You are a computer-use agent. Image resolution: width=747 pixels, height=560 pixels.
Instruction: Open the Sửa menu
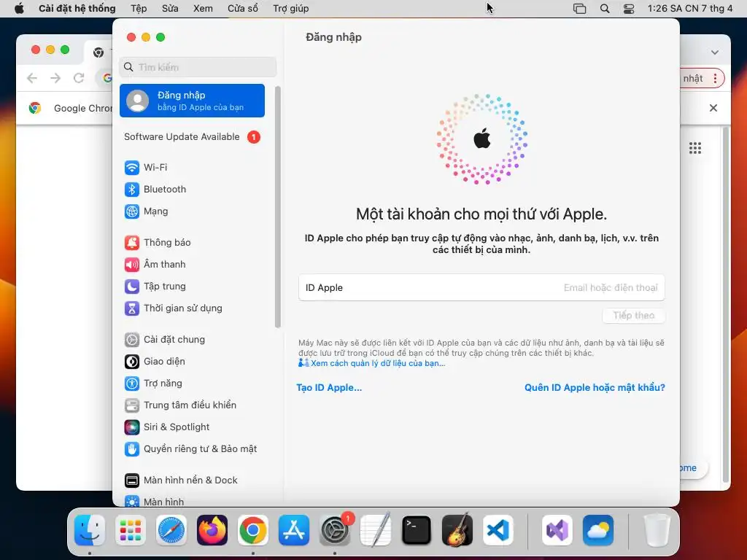(x=170, y=8)
